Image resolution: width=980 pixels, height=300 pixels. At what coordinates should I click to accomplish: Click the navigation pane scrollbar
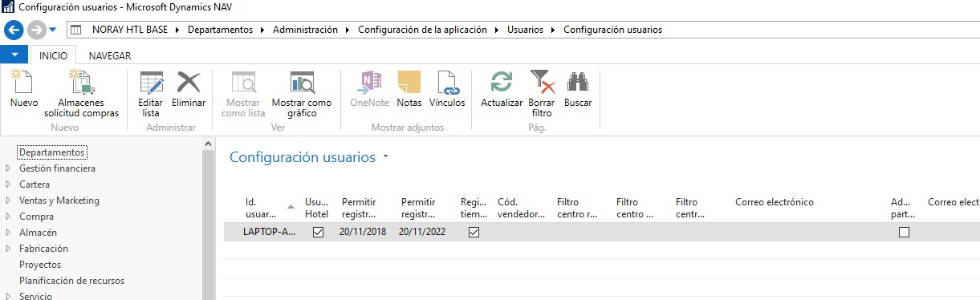(x=209, y=225)
